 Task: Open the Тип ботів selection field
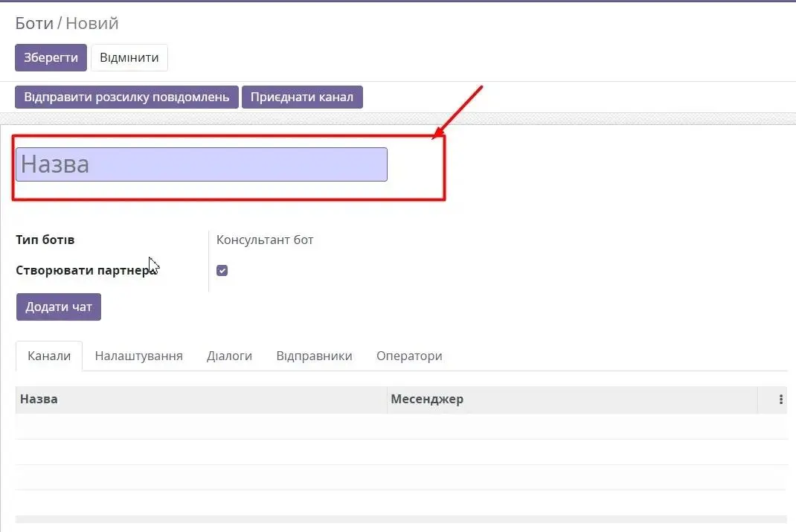point(265,240)
